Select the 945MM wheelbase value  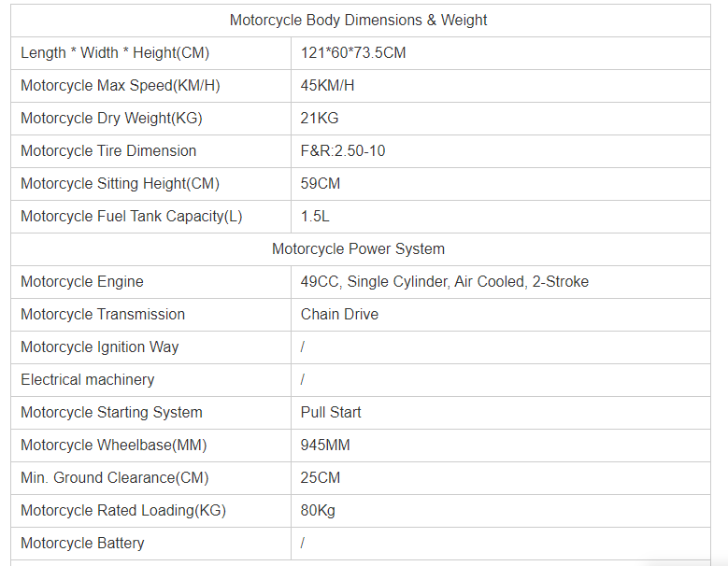click(x=325, y=445)
